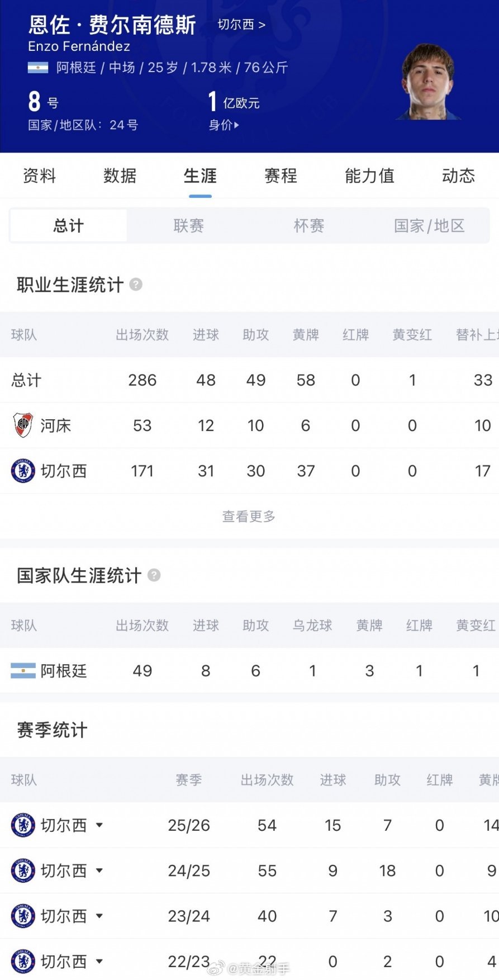This screenshot has height=980, width=499.
Task: Click the help icon beside 职业生涯统计
Action: (x=136, y=285)
